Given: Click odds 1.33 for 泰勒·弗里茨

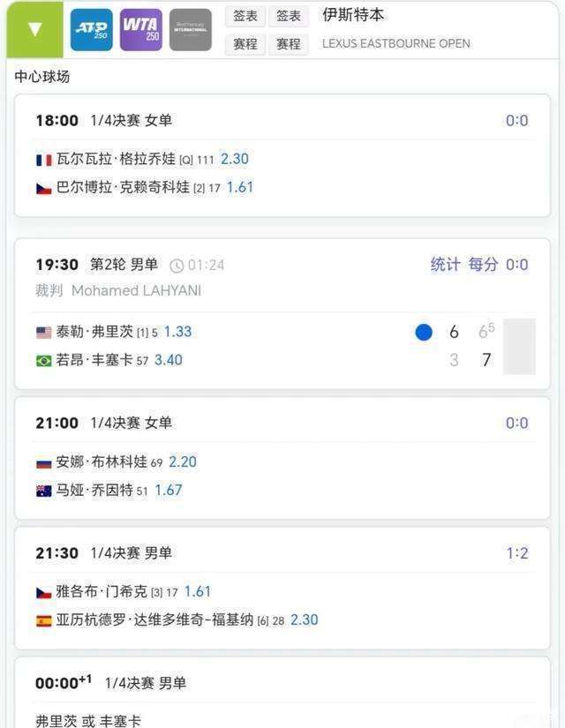Looking at the screenshot, I should tap(177, 332).
